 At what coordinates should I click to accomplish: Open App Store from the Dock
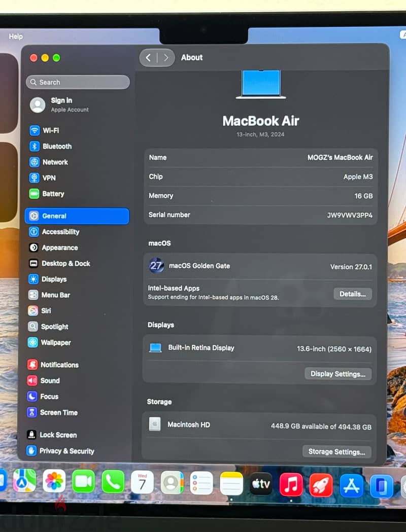pos(351,486)
